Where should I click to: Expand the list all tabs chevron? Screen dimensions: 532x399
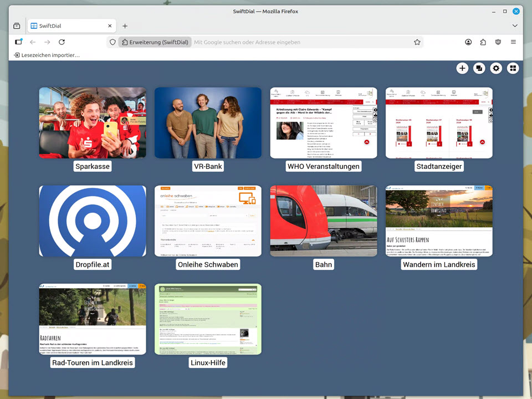pos(515,26)
